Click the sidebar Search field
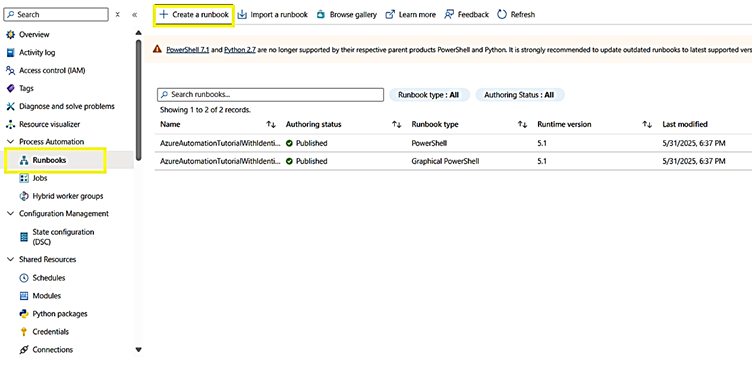 click(x=56, y=14)
